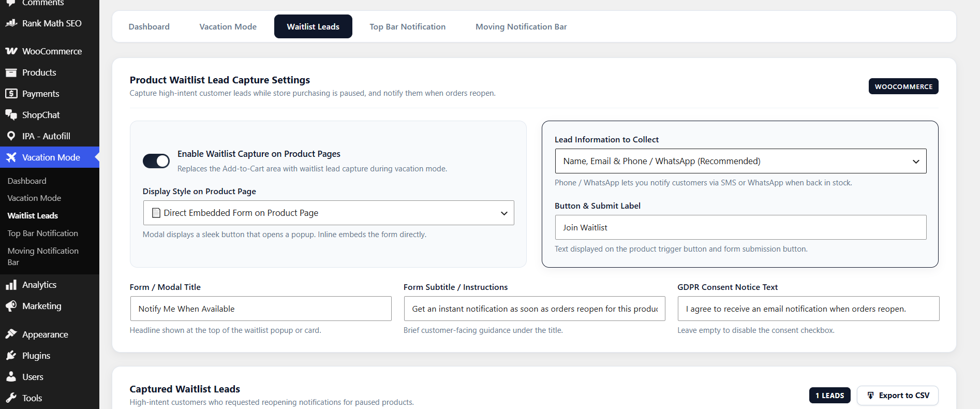Click the Marketing megaphone icon
The image size is (980, 409).
pyautogui.click(x=11, y=306)
